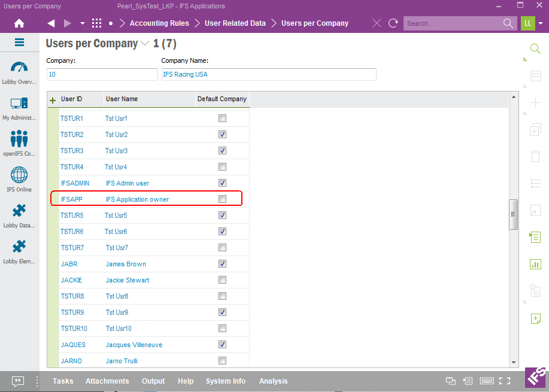Sort by the Default Company column header
Viewport: 549px width, 392px height.
[222, 99]
